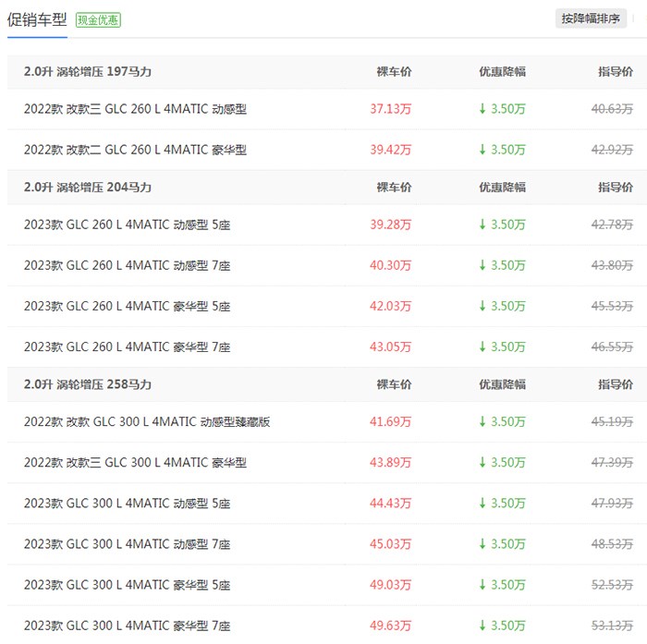647x644 pixels.
Task: Click the struck-through 46.55万 guide price
Action: 612,347
